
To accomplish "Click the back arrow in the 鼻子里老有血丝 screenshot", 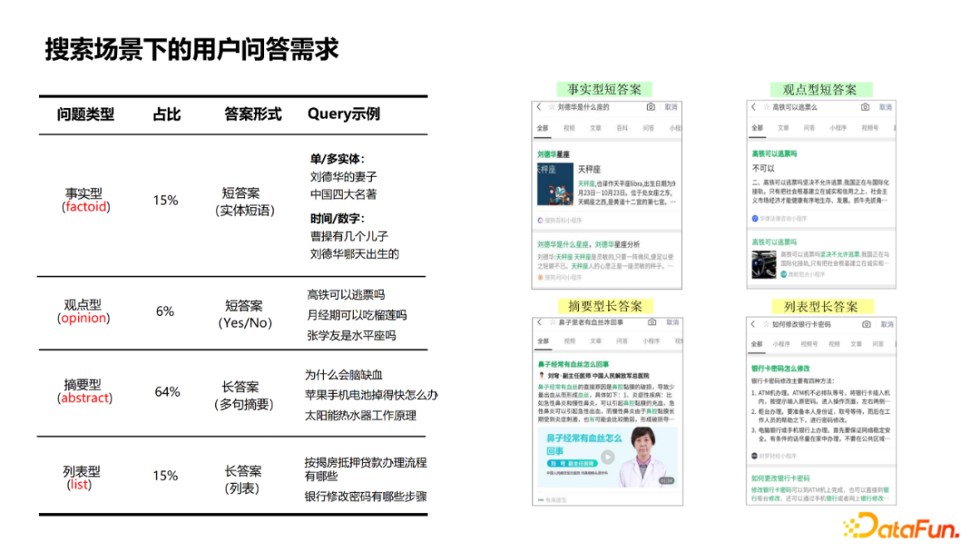I will point(537,323).
